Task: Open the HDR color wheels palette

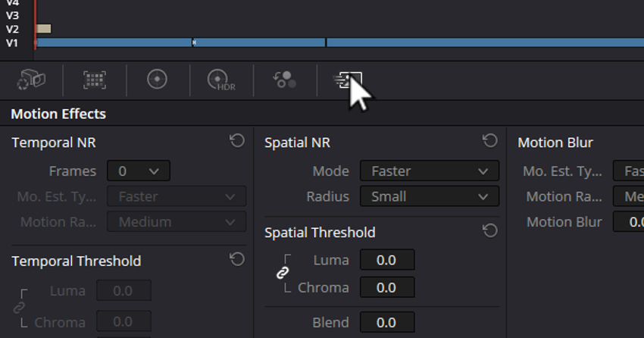Action: pyautogui.click(x=221, y=80)
